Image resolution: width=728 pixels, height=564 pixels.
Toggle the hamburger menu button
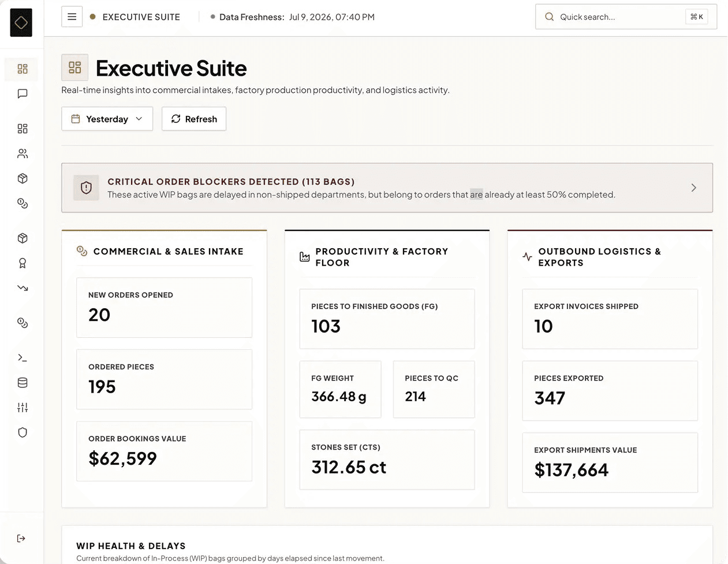point(72,17)
